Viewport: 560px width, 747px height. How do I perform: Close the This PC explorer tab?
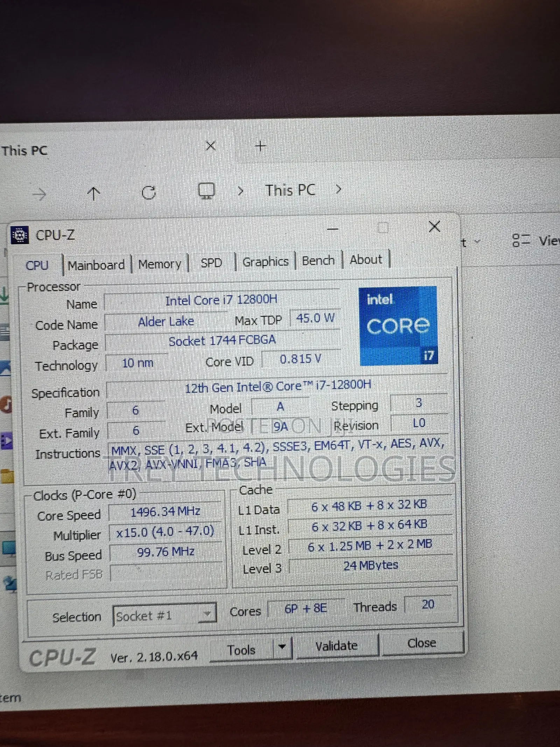[x=211, y=146]
